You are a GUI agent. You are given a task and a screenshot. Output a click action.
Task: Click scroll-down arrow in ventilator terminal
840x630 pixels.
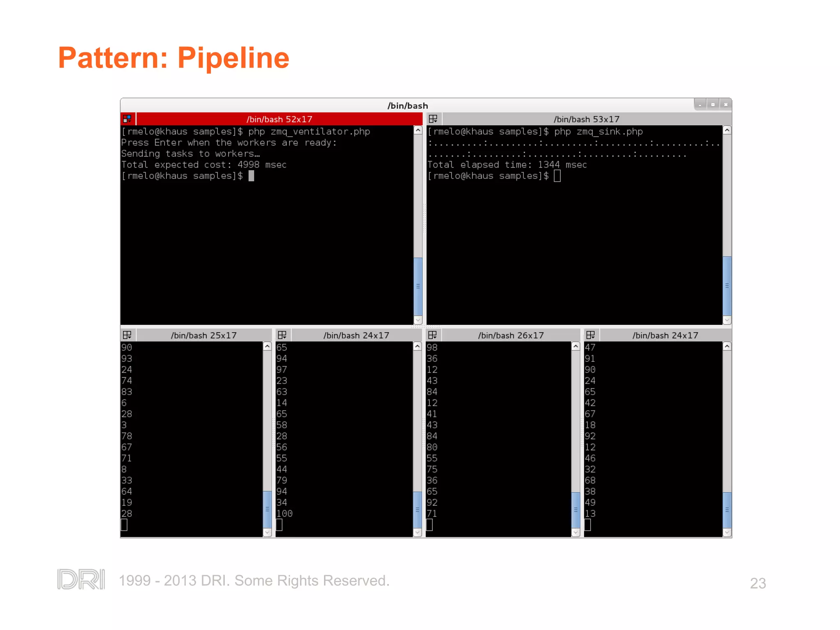pyautogui.click(x=418, y=320)
